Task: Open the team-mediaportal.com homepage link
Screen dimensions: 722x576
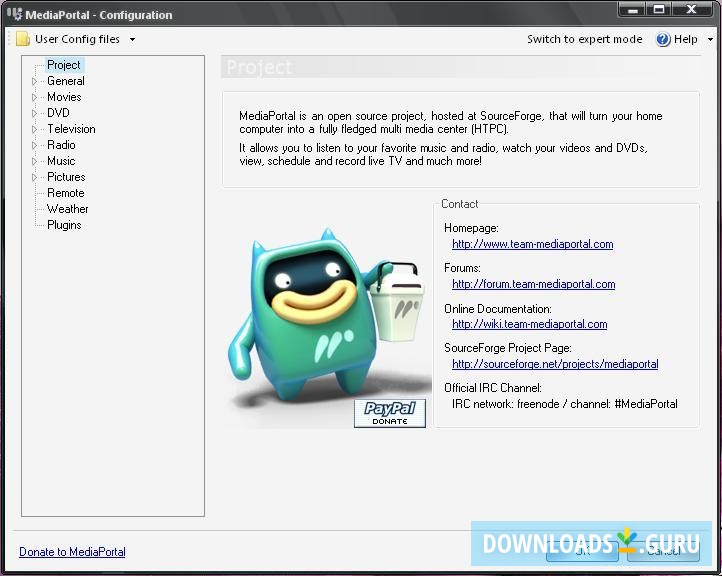Action: pyautogui.click(x=532, y=244)
